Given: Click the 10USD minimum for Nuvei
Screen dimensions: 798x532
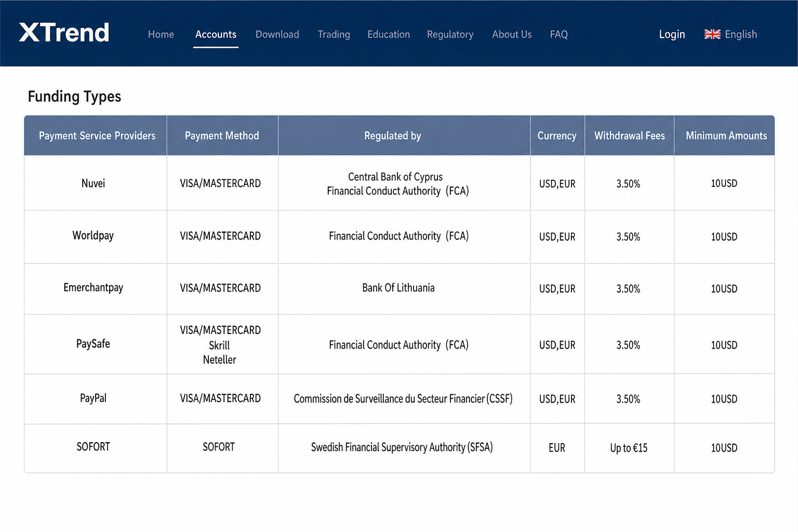Looking at the screenshot, I should click(x=724, y=183).
